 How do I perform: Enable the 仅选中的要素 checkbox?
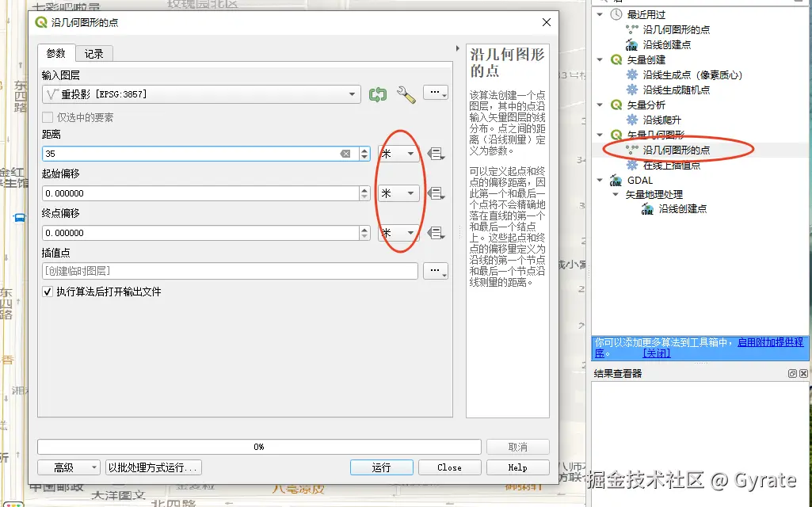46,116
